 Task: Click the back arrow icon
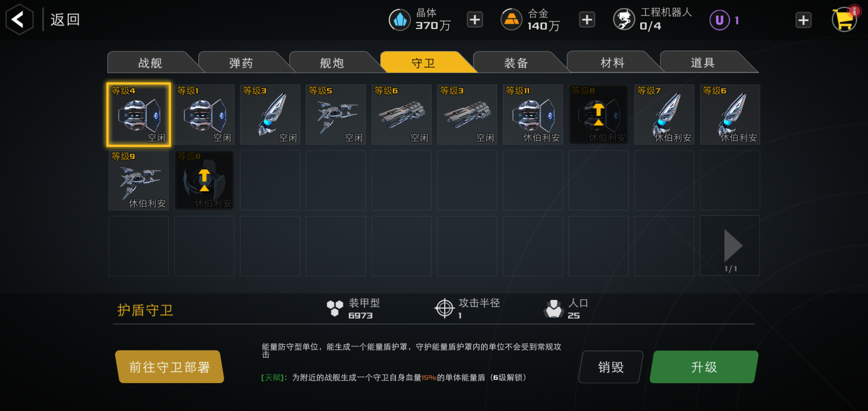click(x=19, y=19)
